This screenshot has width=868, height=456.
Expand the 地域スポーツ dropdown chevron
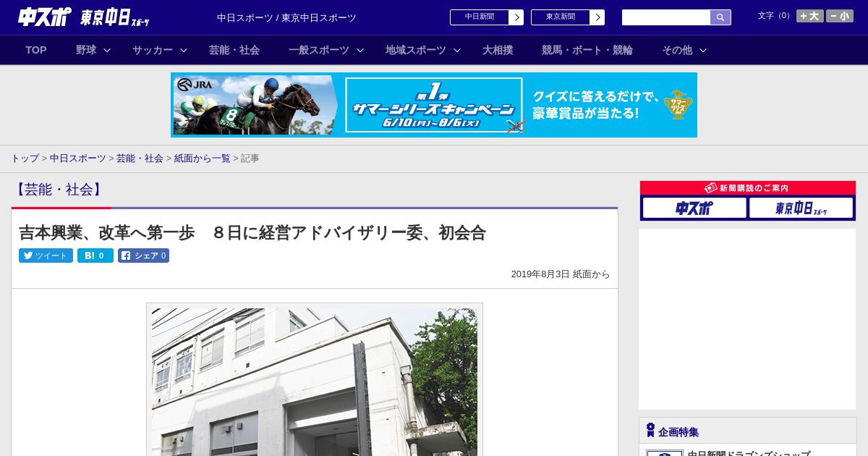(x=457, y=50)
